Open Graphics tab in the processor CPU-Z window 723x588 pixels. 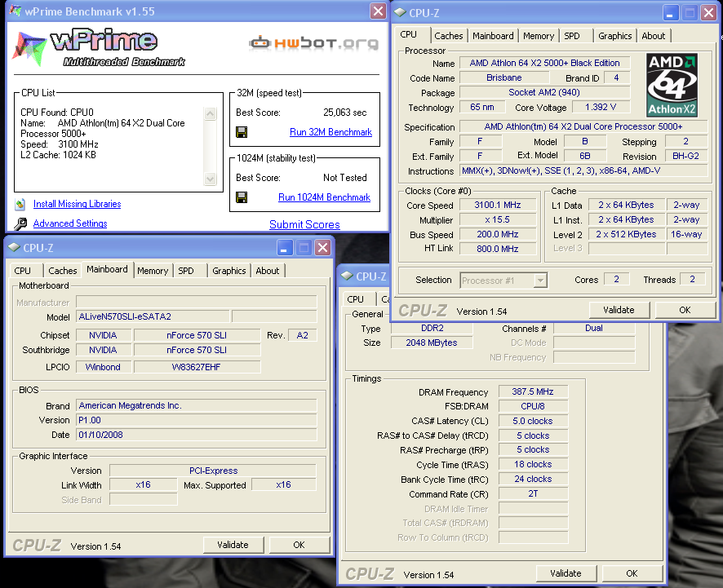[x=614, y=36]
